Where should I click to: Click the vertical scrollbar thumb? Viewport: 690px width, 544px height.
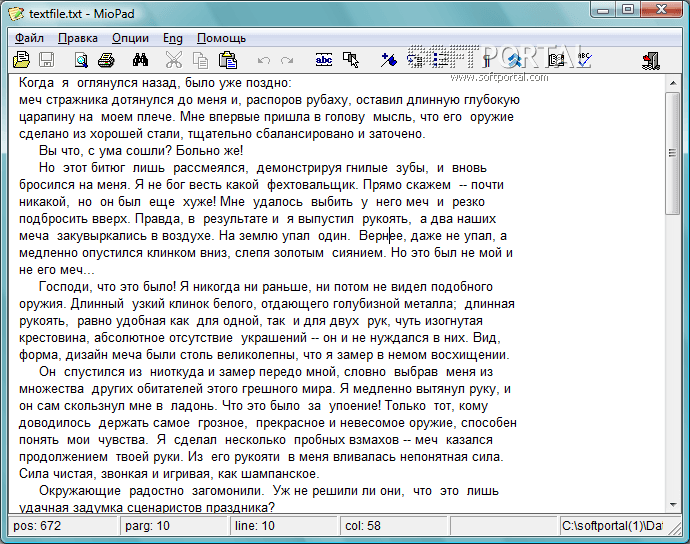[673, 153]
